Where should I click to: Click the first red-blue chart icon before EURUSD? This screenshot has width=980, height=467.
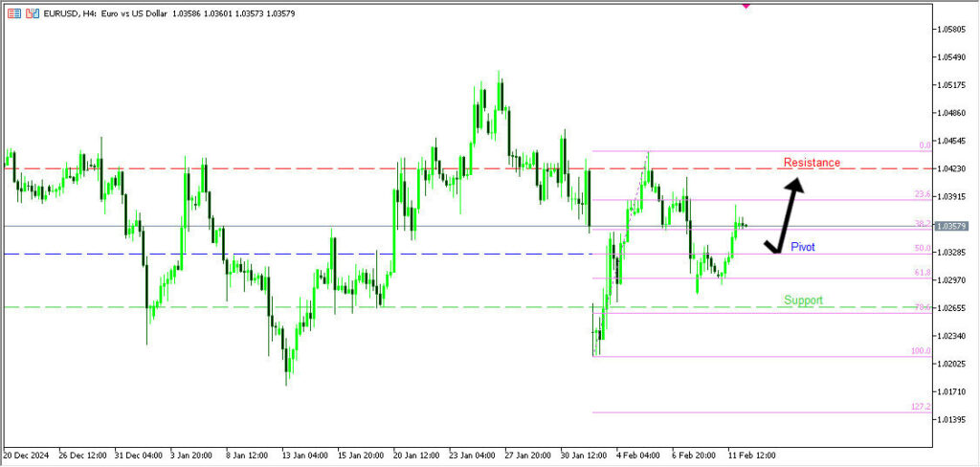11,13
